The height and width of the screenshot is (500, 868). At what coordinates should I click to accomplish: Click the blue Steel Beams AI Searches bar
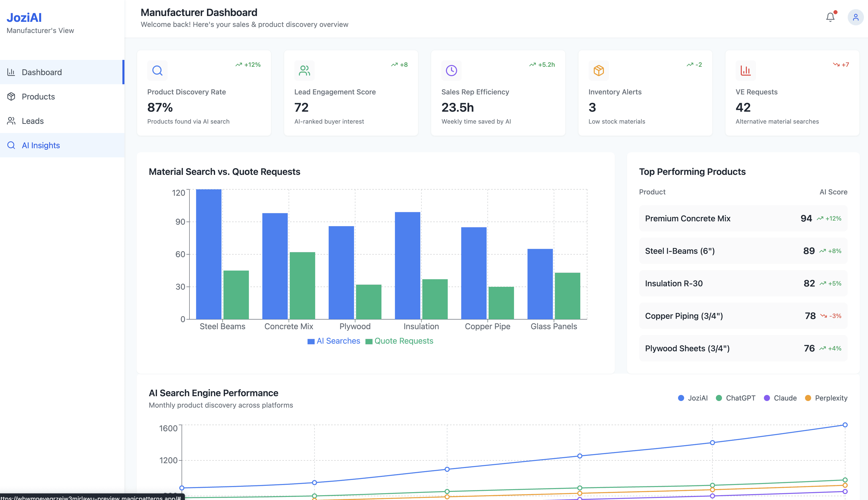[208, 254]
